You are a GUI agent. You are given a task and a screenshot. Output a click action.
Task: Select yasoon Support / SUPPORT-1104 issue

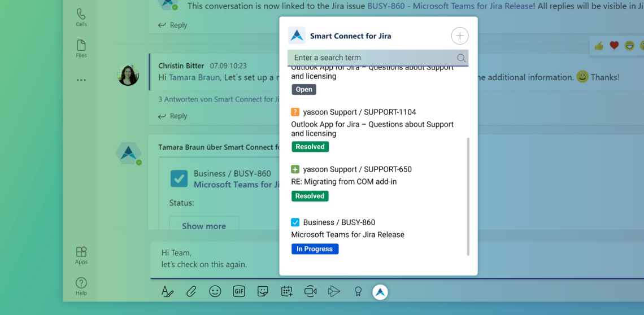(359, 112)
